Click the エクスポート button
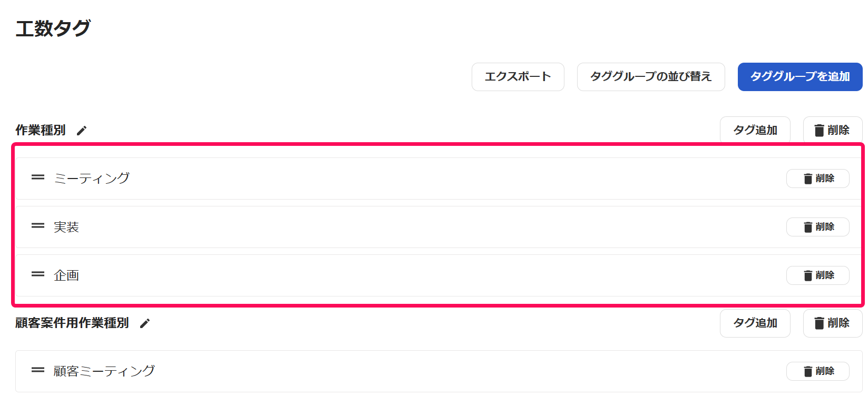The width and height of the screenshot is (868, 396). pyautogui.click(x=518, y=77)
